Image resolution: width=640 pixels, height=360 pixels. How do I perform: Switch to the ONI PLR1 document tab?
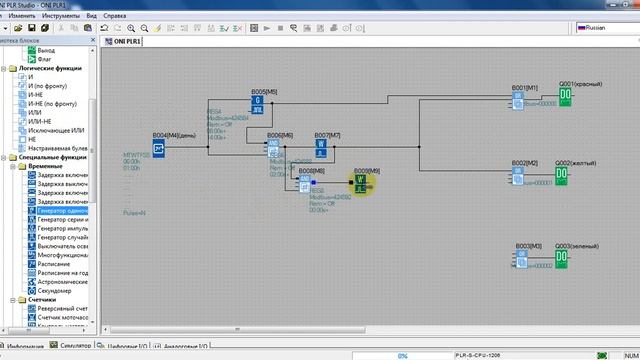(123, 42)
